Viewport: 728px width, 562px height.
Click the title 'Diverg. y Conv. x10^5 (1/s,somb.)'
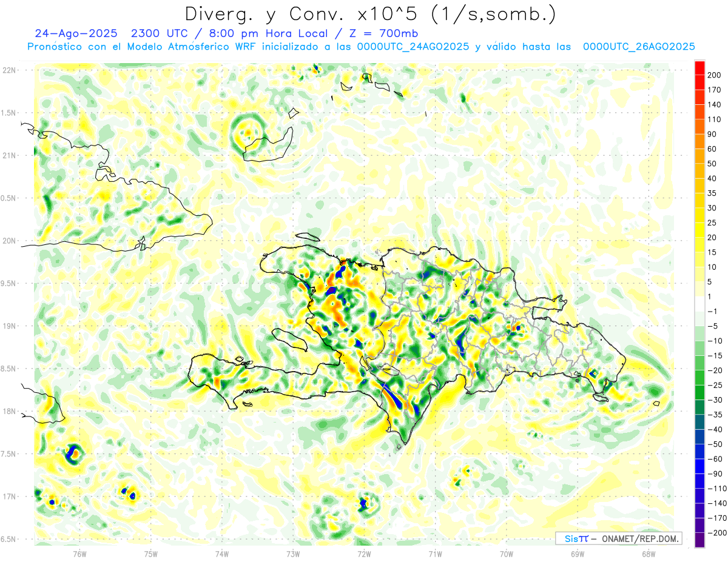tap(370, 14)
